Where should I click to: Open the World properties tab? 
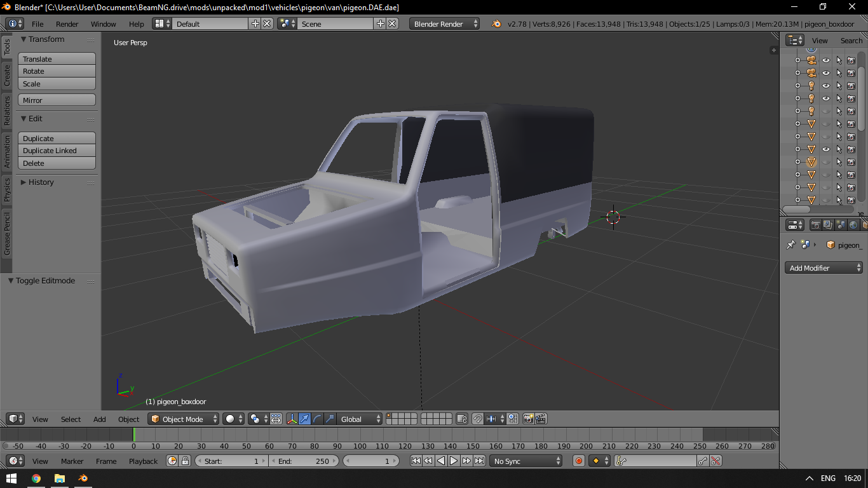853,225
